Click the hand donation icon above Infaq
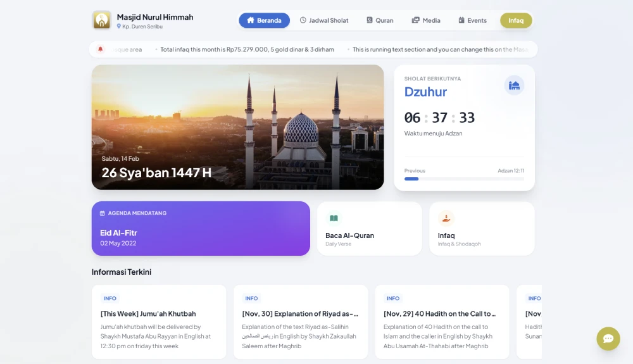This screenshot has height=364, width=633. click(446, 218)
